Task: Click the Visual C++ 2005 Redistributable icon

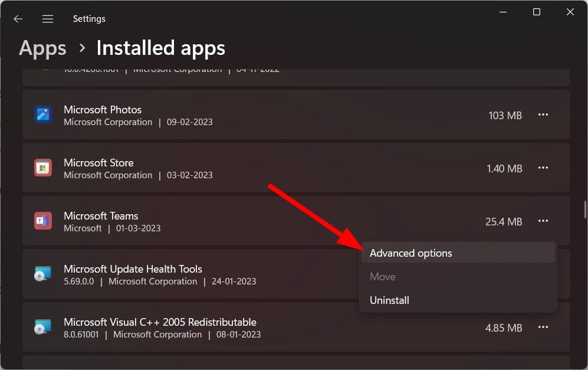Action: pyautogui.click(x=42, y=328)
